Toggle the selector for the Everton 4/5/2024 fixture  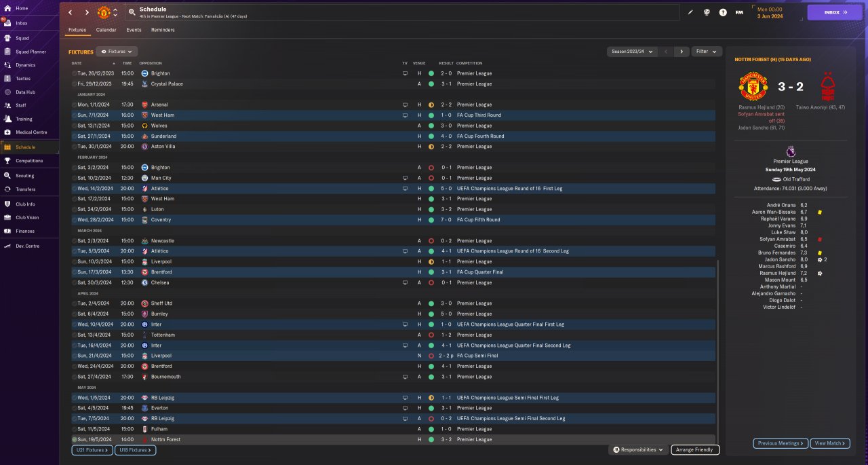point(74,408)
